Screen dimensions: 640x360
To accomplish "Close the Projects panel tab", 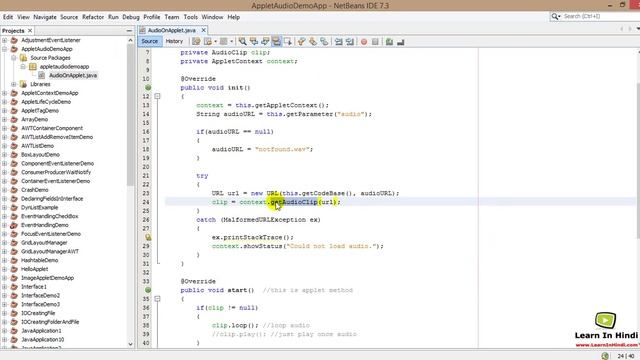I will tap(30, 31).
